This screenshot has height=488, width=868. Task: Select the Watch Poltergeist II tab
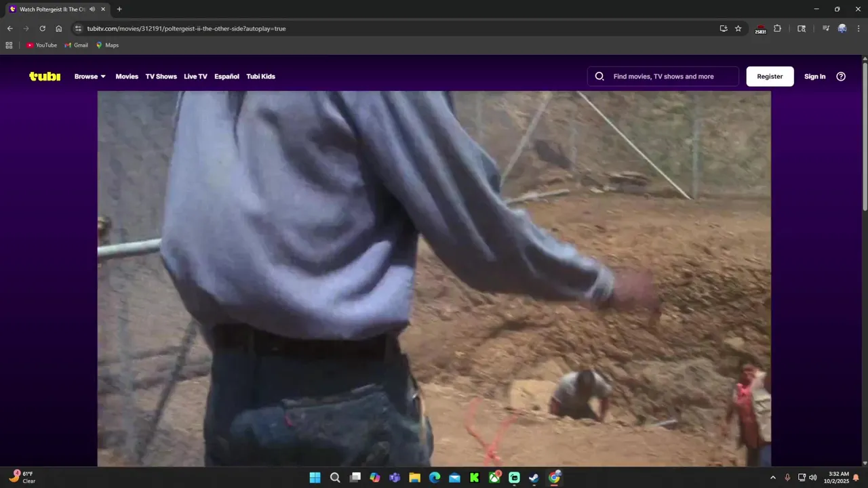[x=52, y=9]
